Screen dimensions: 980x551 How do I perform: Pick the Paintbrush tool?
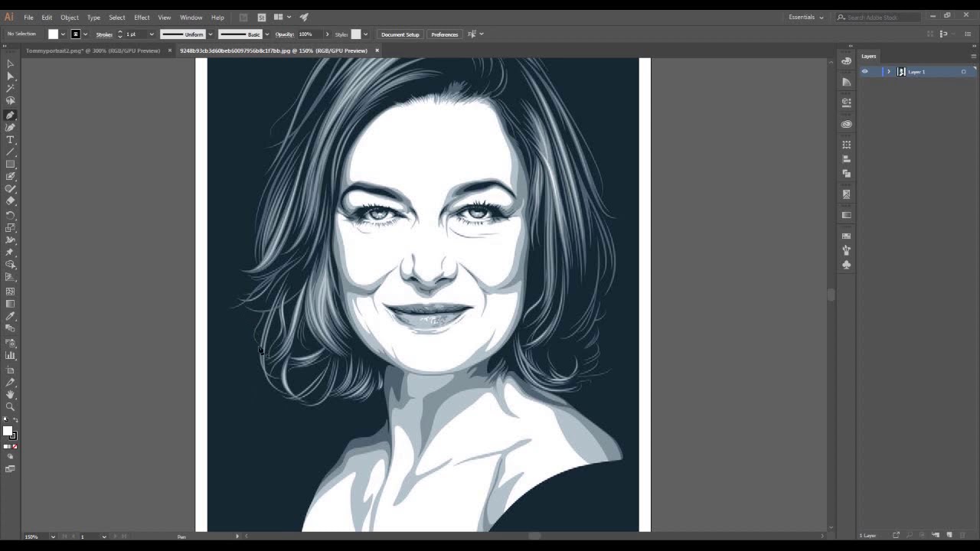(10, 176)
